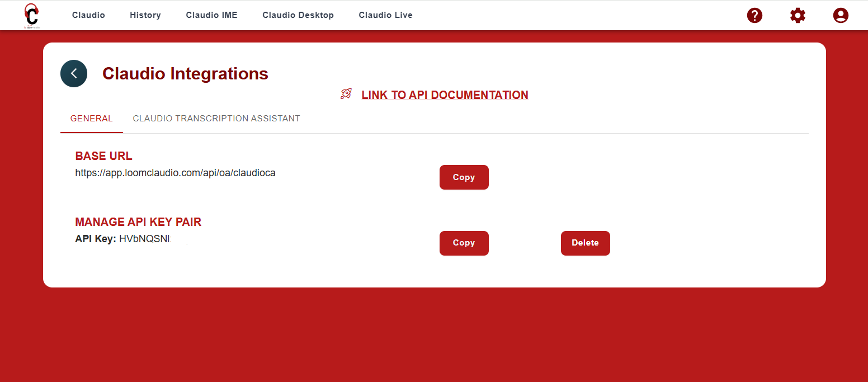
Task: Open the user account profile icon
Action: click(840, 15)
